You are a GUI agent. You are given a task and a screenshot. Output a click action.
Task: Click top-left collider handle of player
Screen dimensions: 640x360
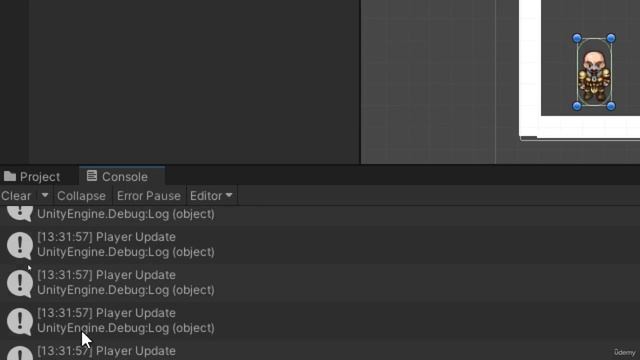point(577,38)
